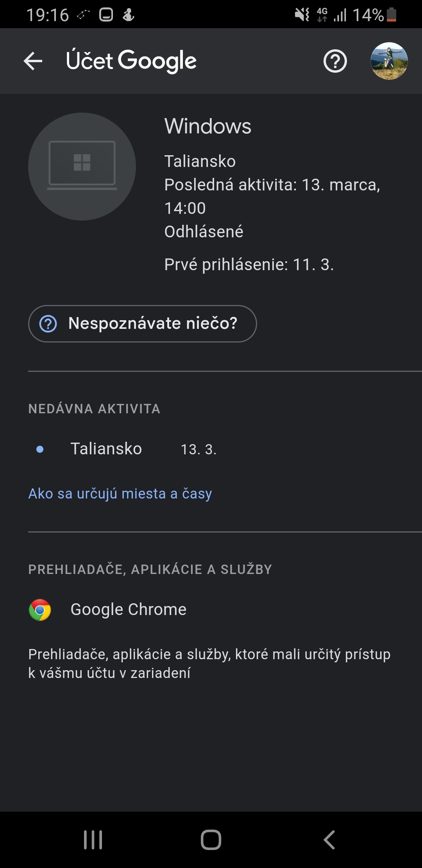Tap the question icon inside Nespoznávate button
The image size is (422, 868).
point(48,324)
